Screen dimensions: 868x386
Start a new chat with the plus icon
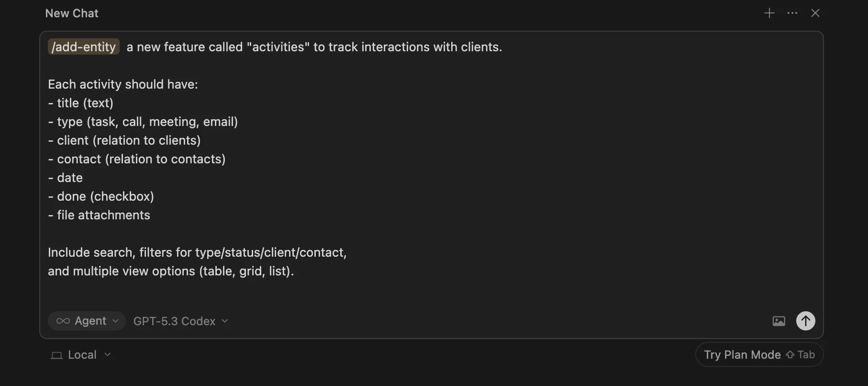point(769,13)
